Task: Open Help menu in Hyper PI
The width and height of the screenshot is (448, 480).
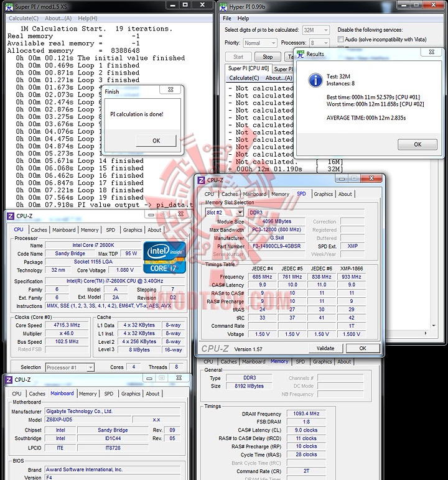Action: pyautogui.click(x=243, y=19)
